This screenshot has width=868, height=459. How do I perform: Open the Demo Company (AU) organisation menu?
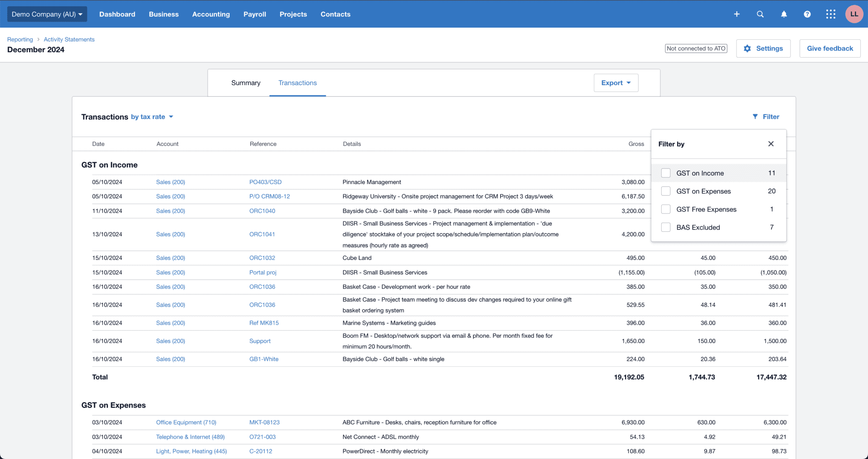[x=47, y=14]
